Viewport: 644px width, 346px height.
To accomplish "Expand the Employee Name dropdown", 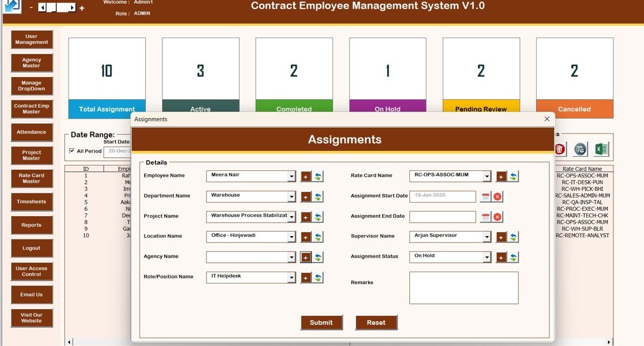I will point(291,176).
